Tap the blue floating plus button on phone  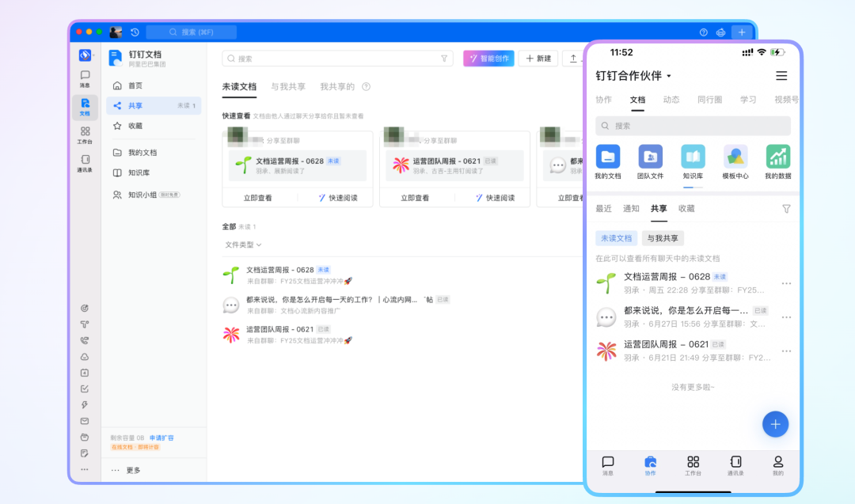coord(775,424)
